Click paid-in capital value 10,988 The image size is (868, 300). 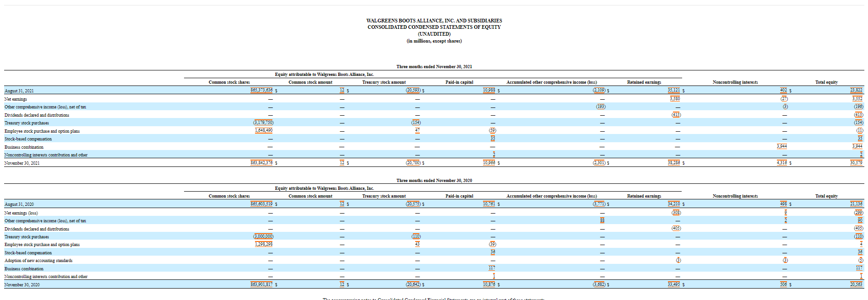489,90
